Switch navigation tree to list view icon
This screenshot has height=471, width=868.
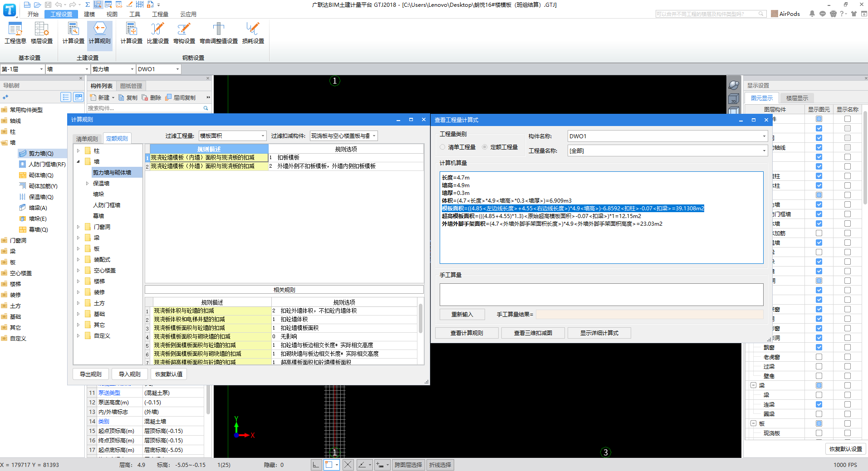click(x=66, y=97)
